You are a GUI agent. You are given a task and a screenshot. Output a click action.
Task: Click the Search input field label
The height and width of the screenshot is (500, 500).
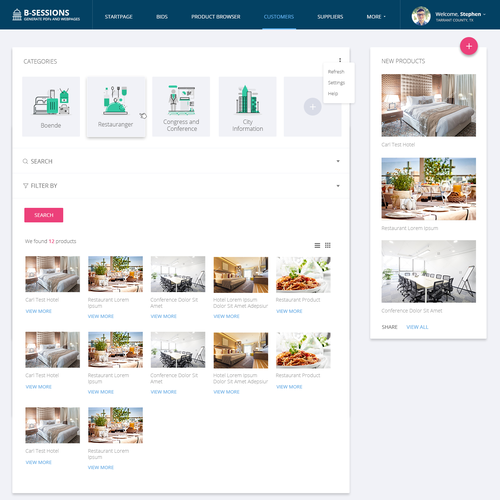[42, 161]
